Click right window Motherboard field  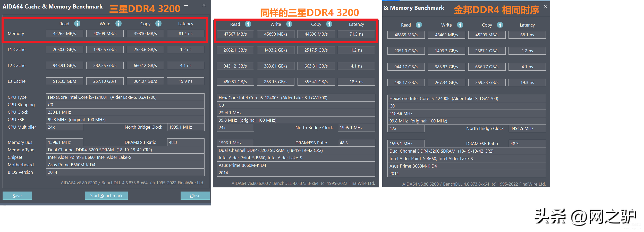tap(467, 166)
